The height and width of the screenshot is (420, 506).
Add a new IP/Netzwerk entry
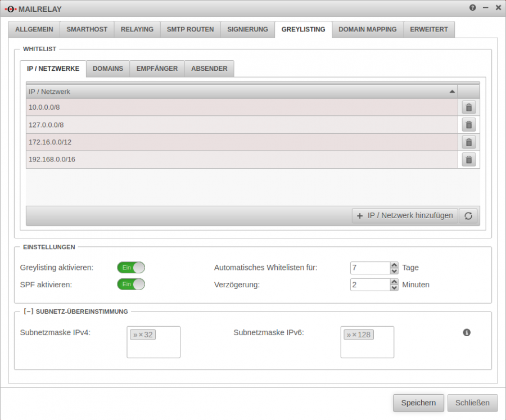pos(404,215)
